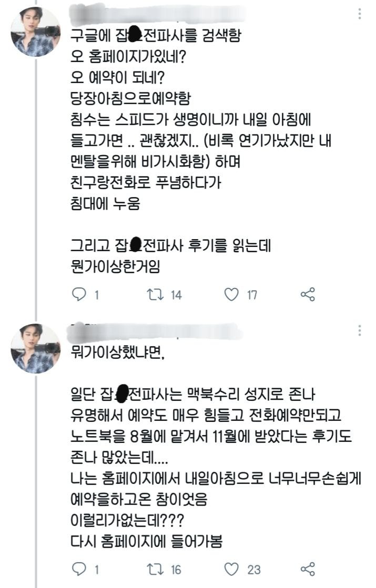Reply to the first tweet about Google search
376x588 pixels.
click(79, 295)
